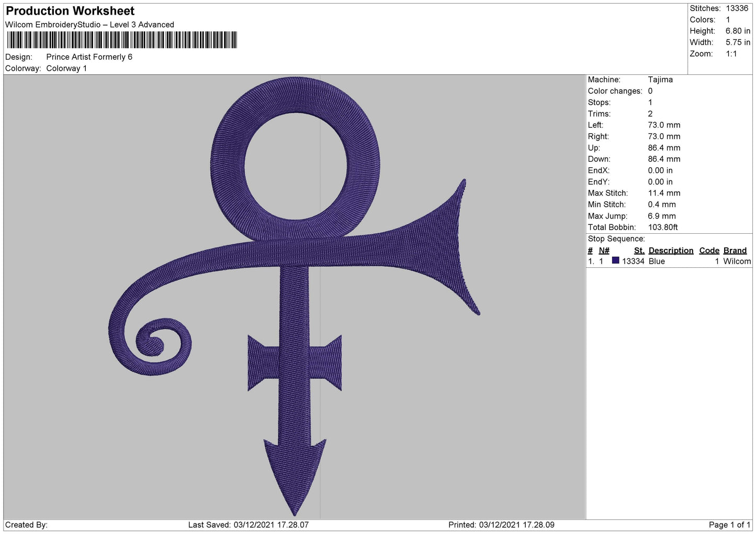Click design name 'Prince Artist Formerly 6'

pos(89,57)
